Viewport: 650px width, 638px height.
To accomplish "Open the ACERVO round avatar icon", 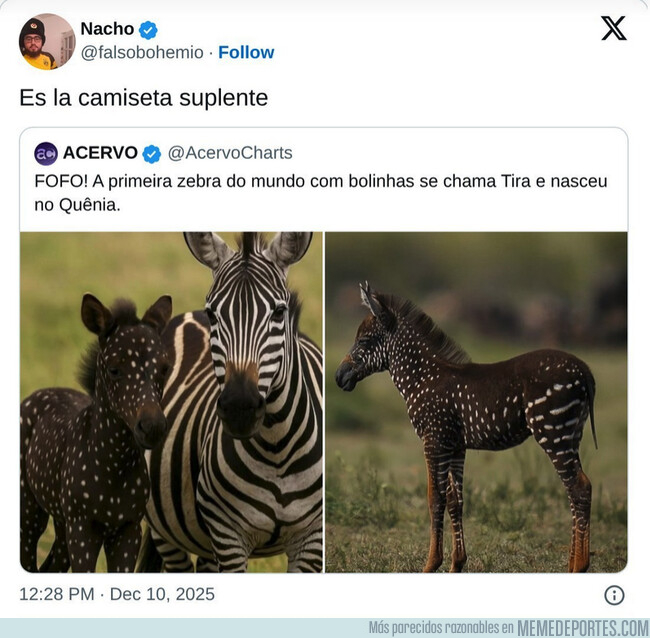I will 46,153.
